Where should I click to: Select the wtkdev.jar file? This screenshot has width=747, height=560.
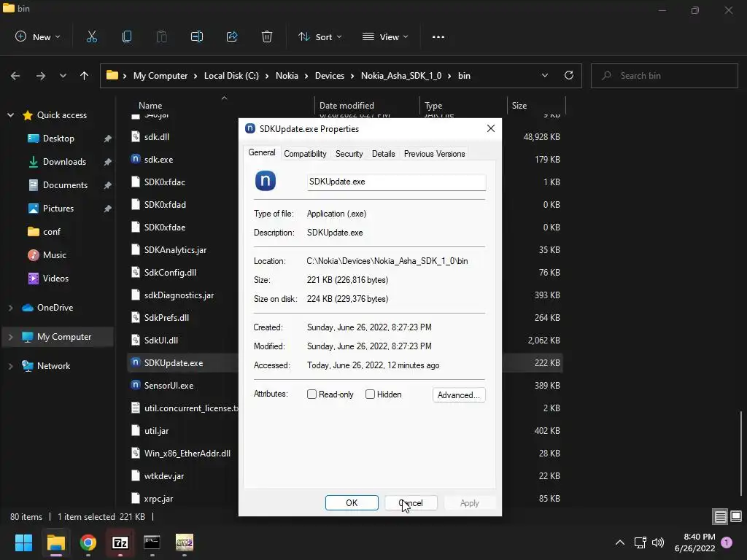[x=164, y=475]
